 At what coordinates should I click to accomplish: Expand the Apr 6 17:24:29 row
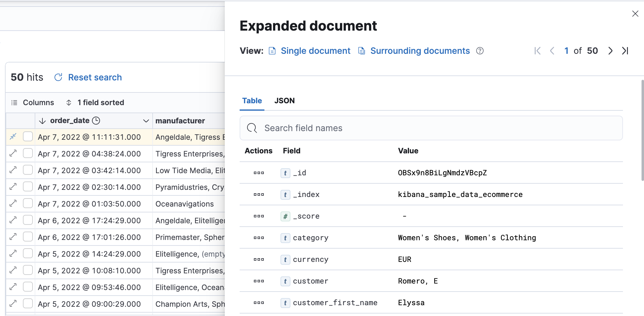13,220
